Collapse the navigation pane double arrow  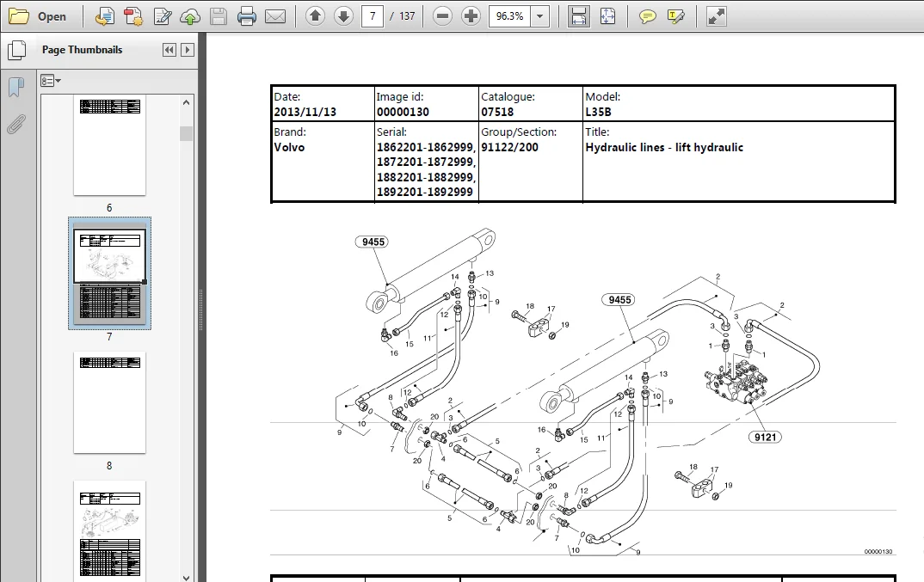[169, 50]
